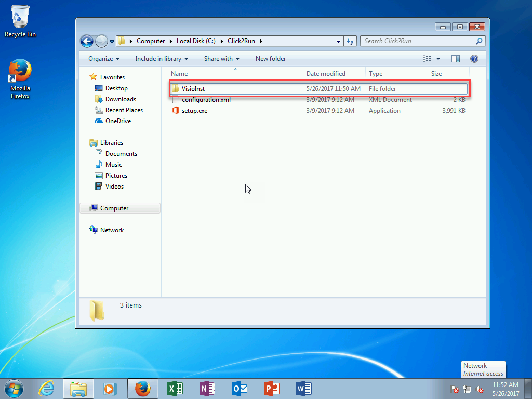This screenshot has width=532, height=399.
Task: Sort by Size column header
Action: click(x=448, y=74)
